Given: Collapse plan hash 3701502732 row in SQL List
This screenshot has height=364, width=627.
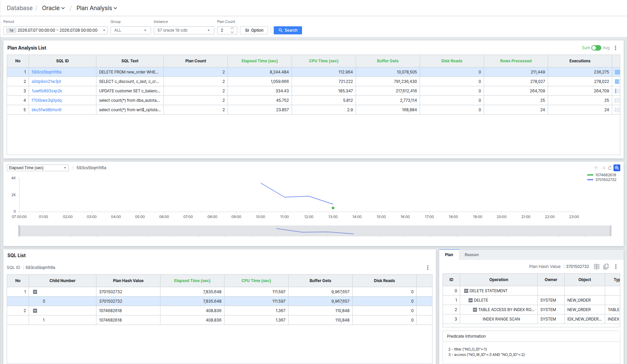Looking at the screenshot, I should (35, 292).
